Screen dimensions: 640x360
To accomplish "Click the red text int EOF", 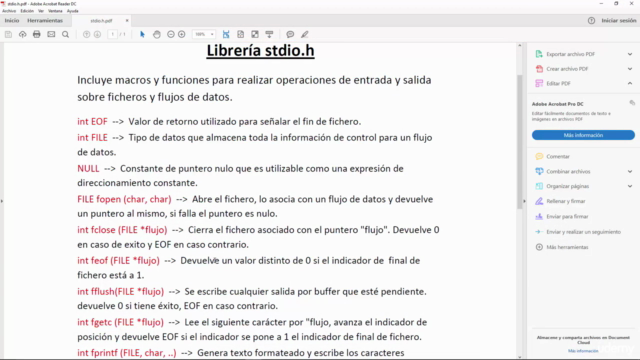I will click(92, 122).
